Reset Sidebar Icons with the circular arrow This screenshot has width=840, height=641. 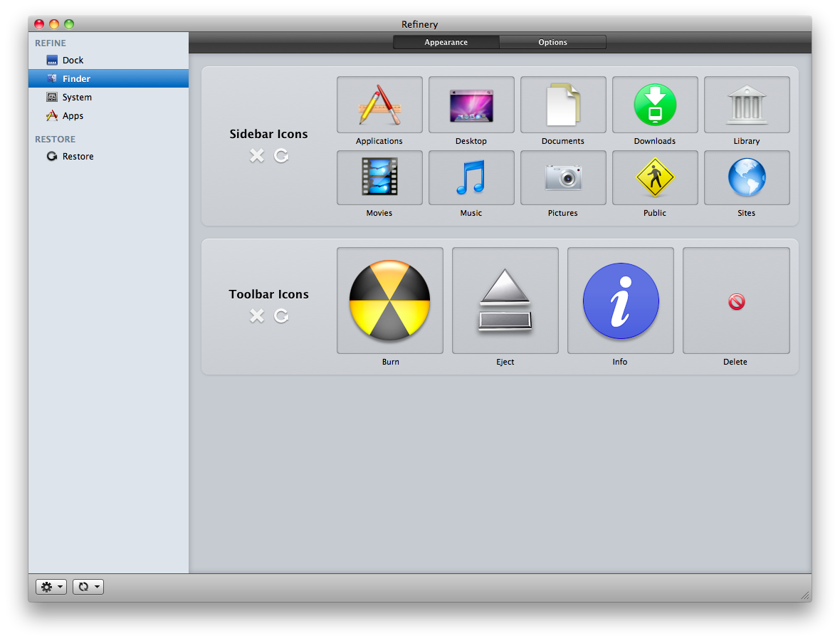click(x=281, y=155)
